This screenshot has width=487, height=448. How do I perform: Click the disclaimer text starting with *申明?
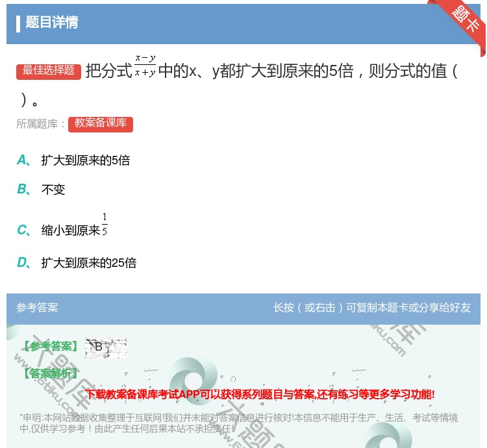pos(239,423)
